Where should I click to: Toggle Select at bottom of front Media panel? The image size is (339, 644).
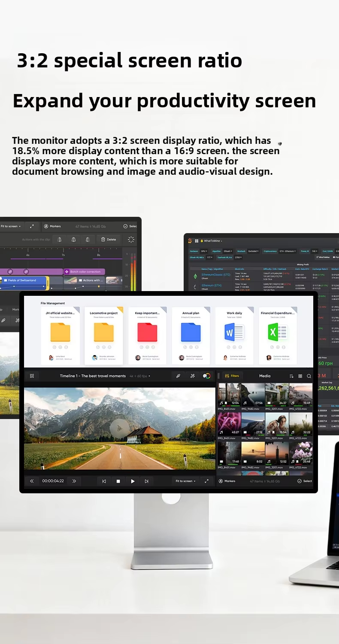[305, 481]
